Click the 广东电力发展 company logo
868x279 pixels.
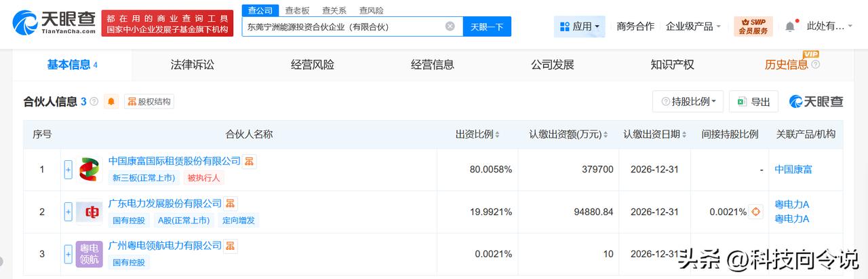[x=89, y=212]
